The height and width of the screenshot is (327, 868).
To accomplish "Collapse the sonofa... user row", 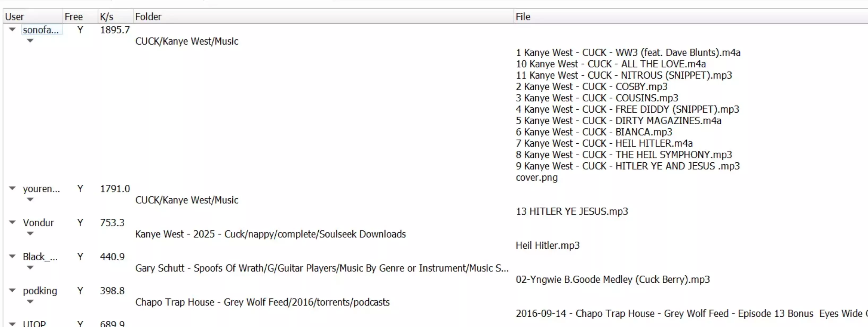I will point(12,30).
